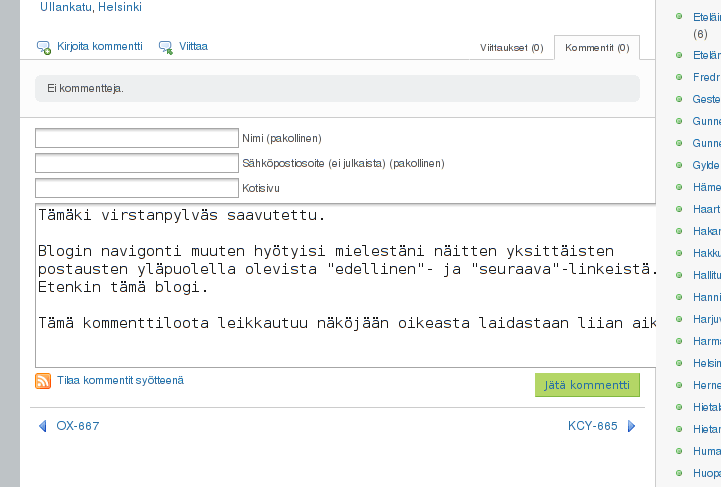Click the left arrow icon before OX-667
Image resolution: width=721 pixels, height=487 pixels.
(x=43, y=426)
